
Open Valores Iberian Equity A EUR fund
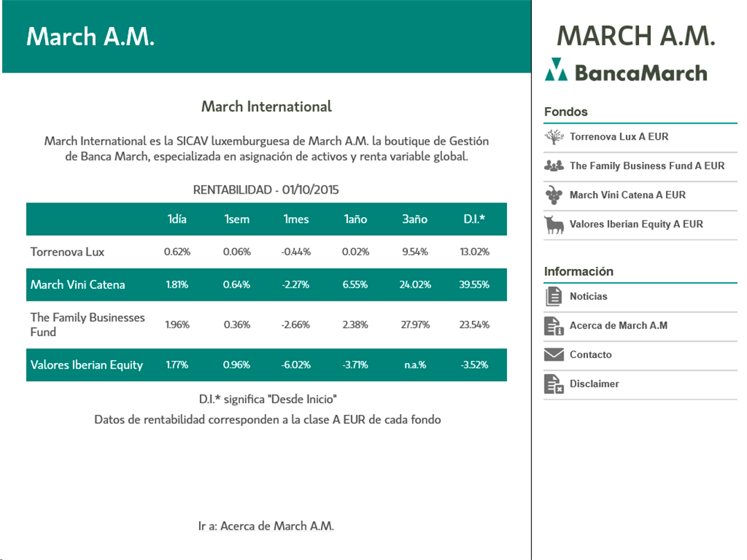(x=640, y=224)
